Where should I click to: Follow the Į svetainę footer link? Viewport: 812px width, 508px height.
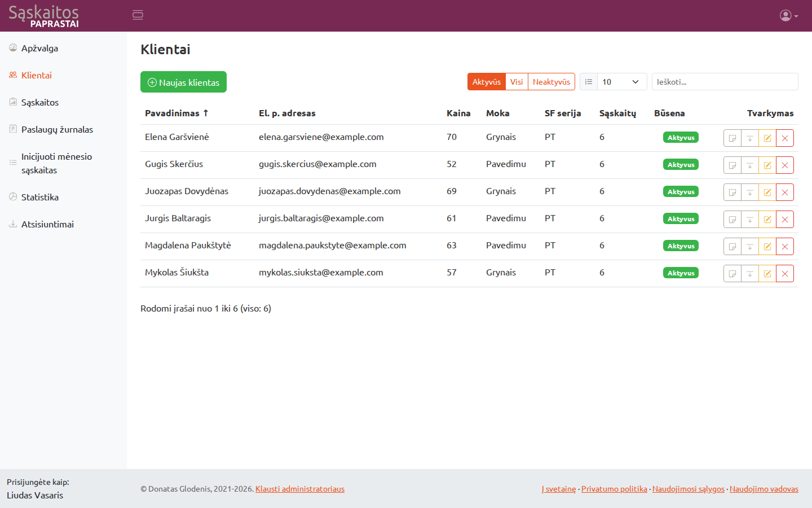point(559,489)
